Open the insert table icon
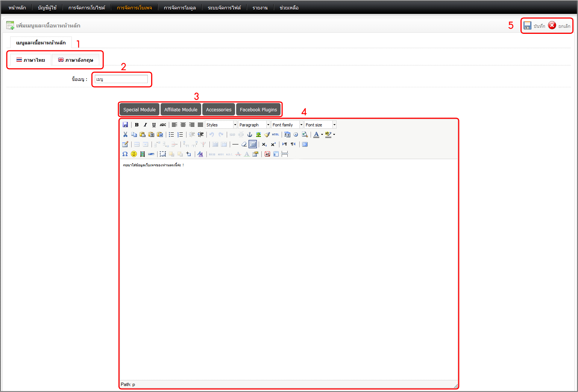The width and height of the screenshot is (578, 392). 125,144
